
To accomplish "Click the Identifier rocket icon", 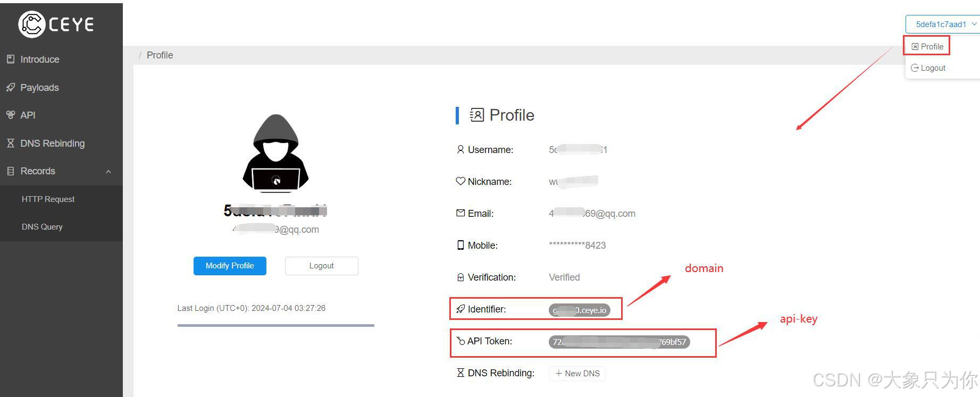I will point(460,309).
